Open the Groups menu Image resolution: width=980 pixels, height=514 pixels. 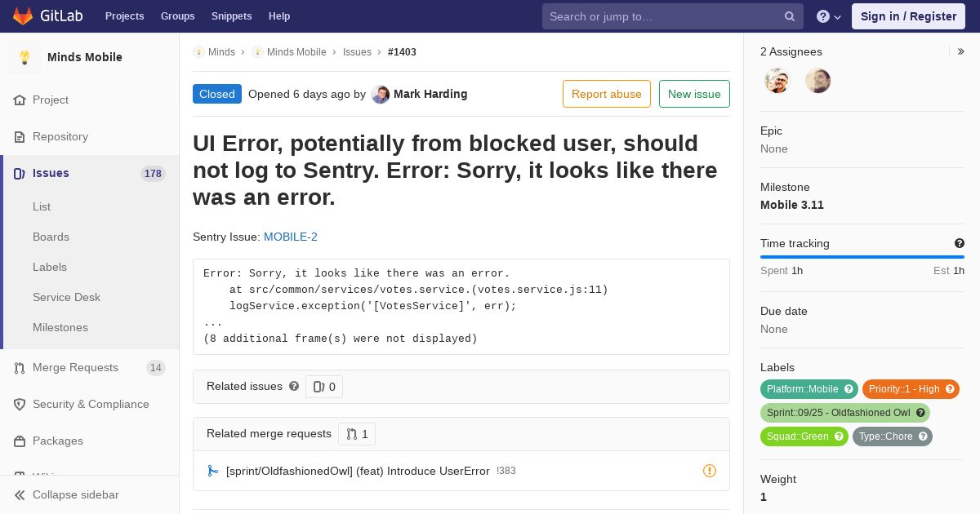tap(177, 16)
